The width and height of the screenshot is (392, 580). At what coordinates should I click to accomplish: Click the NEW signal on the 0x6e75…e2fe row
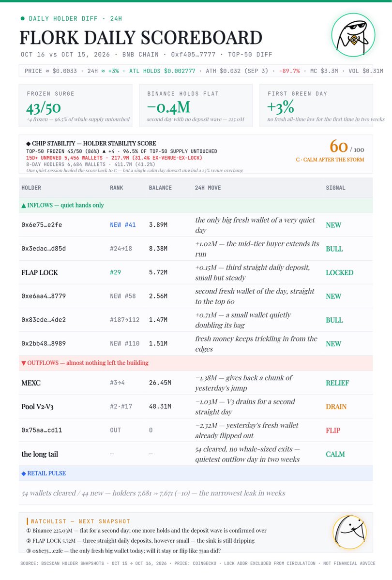tap(333, 225)
